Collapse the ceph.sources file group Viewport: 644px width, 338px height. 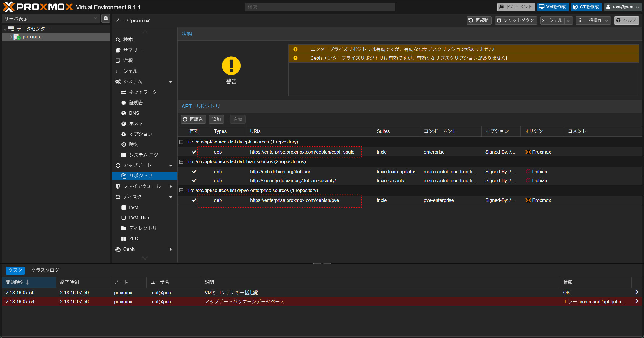tap(181, 142)
